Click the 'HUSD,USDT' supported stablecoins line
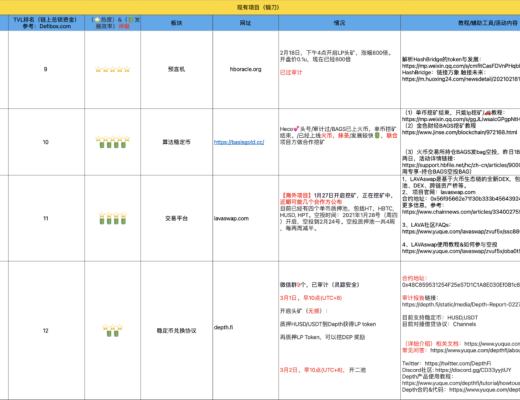The width and height of the screenshot is (520, 400). tap(440, 317)
